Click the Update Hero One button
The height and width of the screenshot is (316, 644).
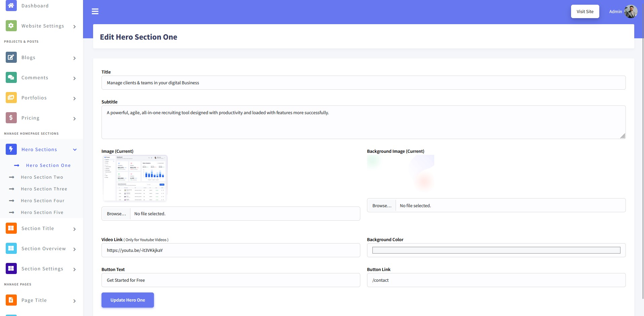128,300
